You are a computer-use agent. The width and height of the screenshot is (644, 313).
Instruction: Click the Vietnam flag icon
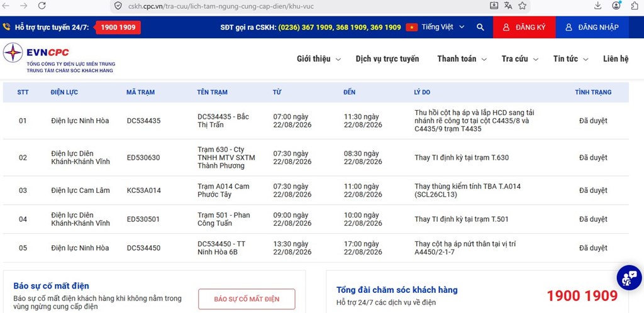tap(411, 27)
